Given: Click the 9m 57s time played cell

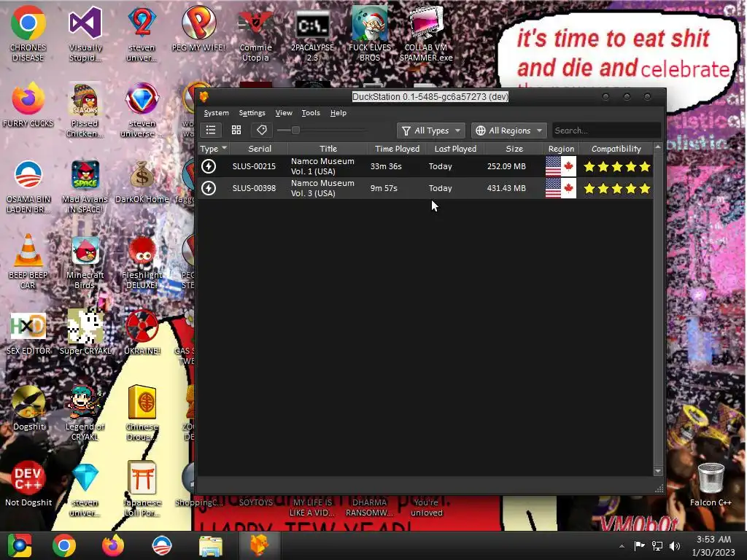Looking at the screenshot, I should [x=384, y=188].
